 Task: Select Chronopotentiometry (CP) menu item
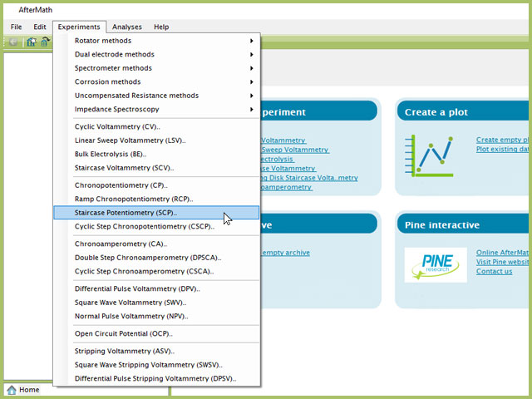pos(157,185)
